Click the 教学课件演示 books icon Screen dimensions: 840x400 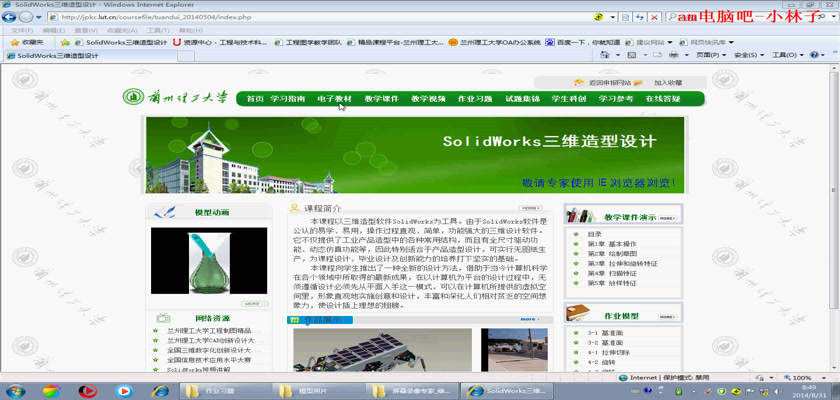pos(581,215)
